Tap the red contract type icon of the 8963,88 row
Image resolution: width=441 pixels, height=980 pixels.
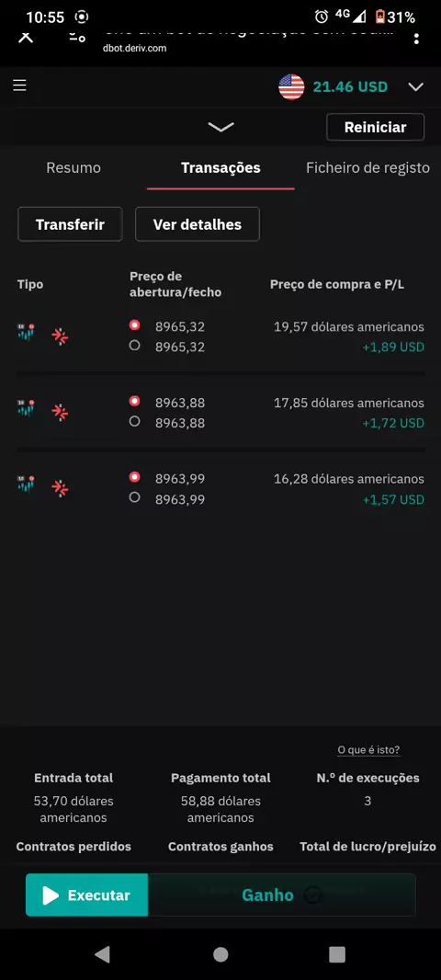[60, 413]
